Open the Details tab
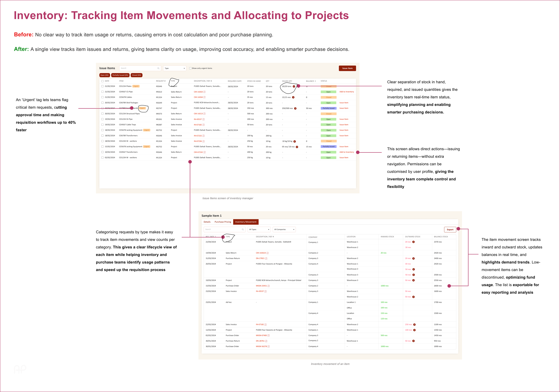This screenshot has width=560, height=392. pos(207,222)
